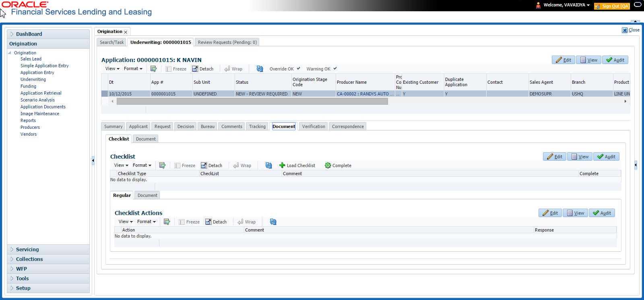Switch to the Document sub-tab beside Checklist

coord(146,139)
